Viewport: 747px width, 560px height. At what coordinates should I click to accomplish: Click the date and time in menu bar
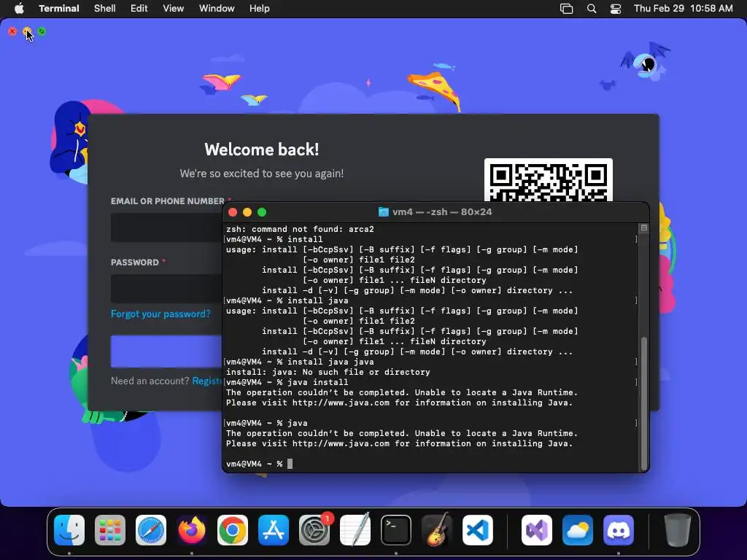click(683, 9)
